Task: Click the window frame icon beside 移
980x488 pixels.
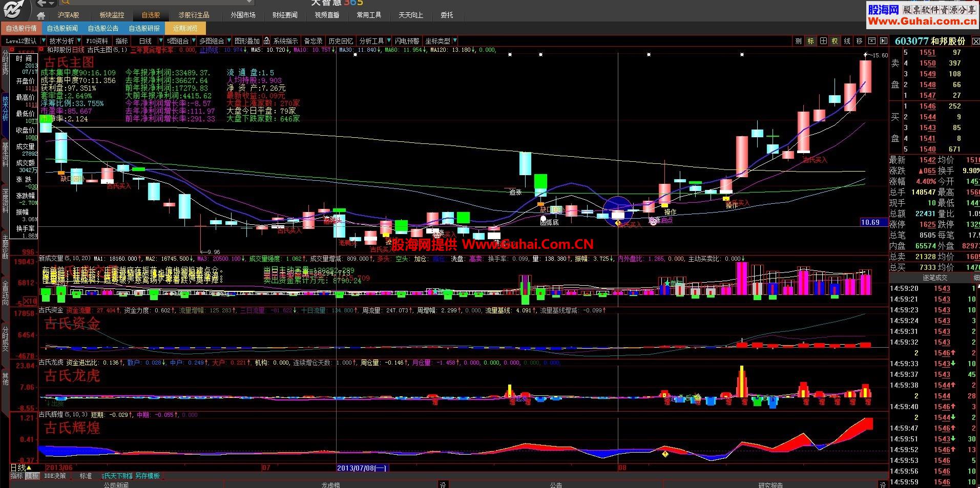Action: click(x=871, y=41)
